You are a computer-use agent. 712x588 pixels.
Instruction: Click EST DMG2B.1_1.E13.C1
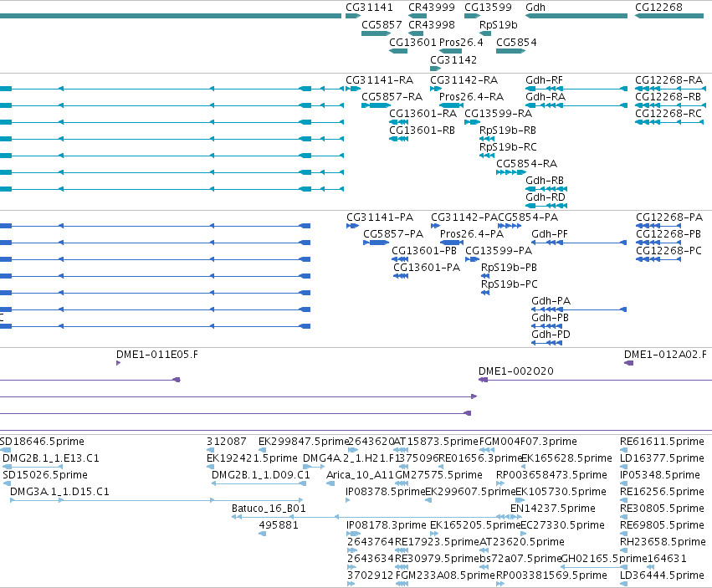(x=50, y=458)
